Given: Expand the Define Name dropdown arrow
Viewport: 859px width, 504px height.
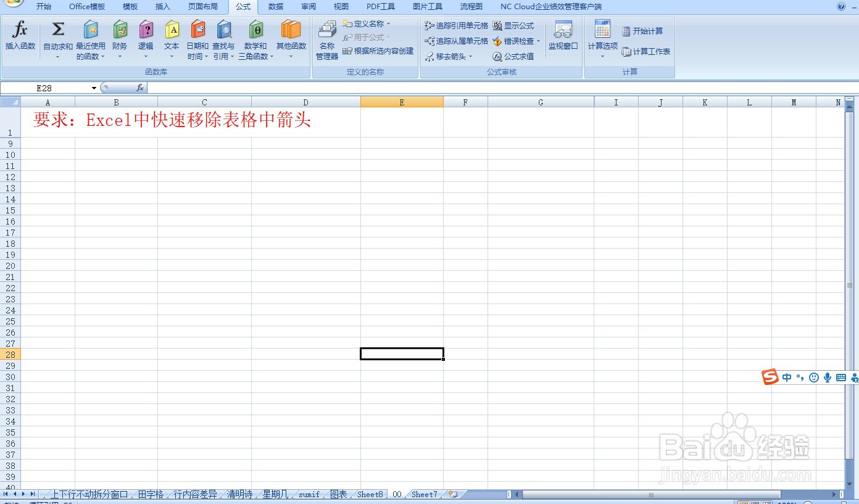Looking at the screenshot, I should coord(388,23).
